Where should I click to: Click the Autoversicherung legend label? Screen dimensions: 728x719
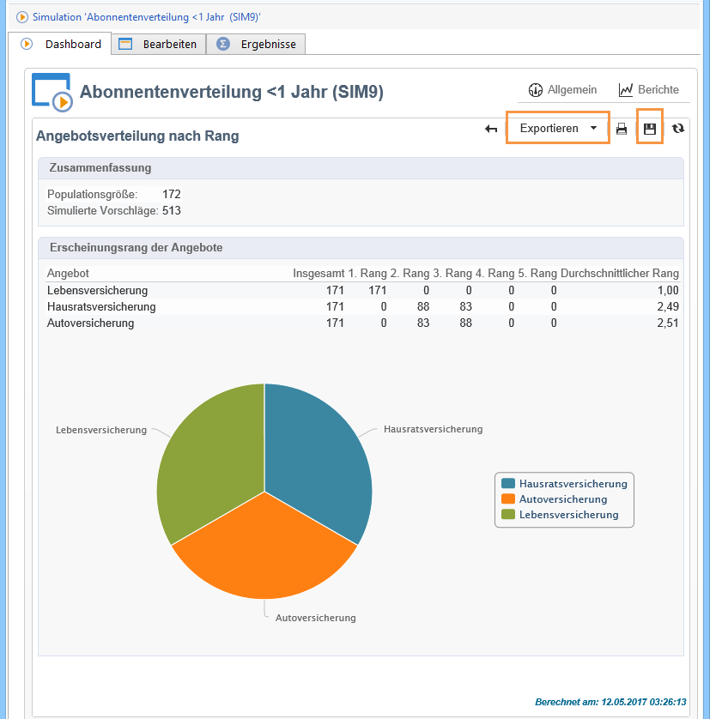tap(563, 498)
